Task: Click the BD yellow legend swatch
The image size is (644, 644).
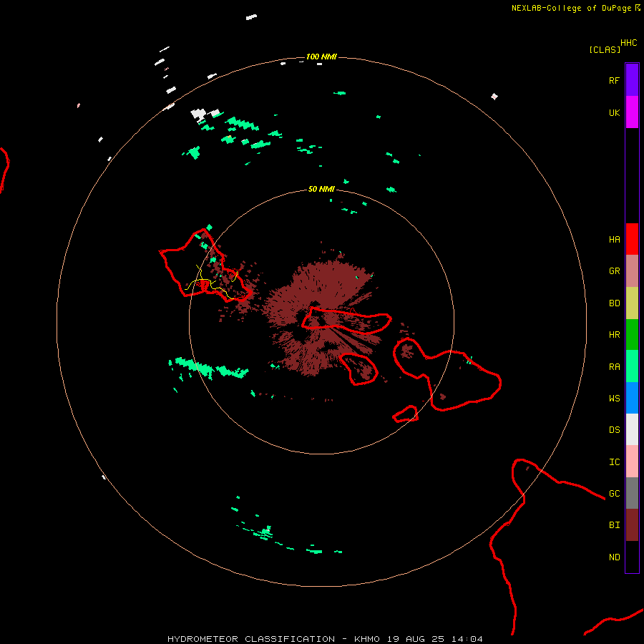Action: [632, 303]
